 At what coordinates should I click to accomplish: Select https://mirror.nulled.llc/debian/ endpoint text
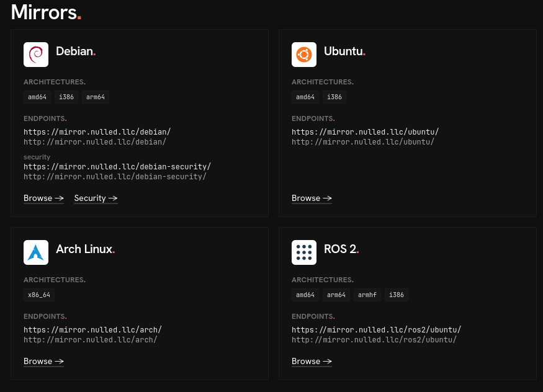tap(97, 132)
